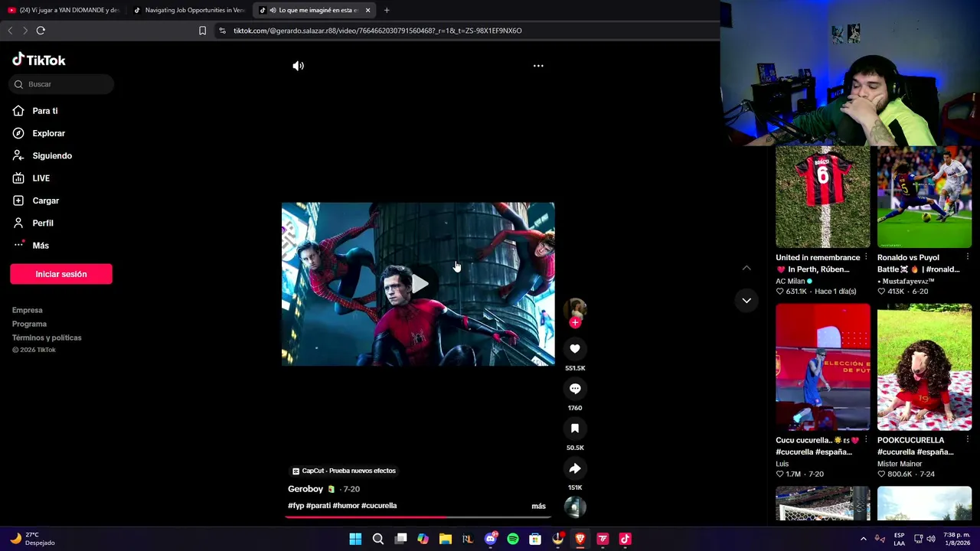Screen dimensions: 980x551
Task: Click the TikTok URL in the address bar
Action: (377, 31)
